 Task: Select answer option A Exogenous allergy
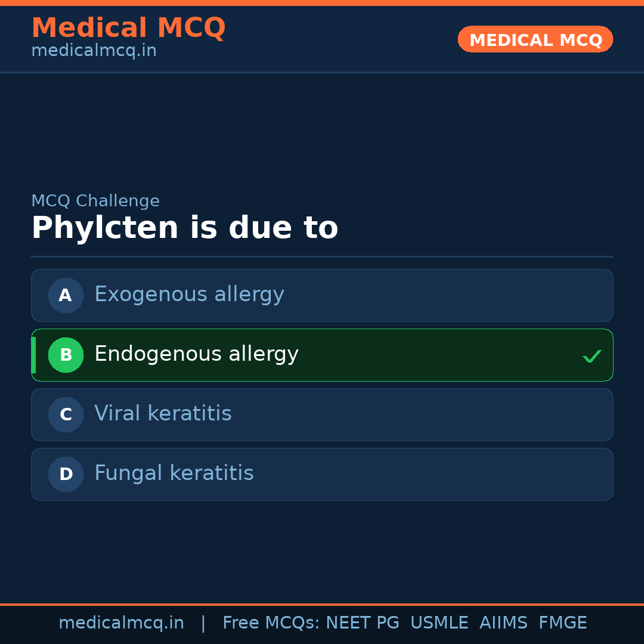tap(322, 295)
